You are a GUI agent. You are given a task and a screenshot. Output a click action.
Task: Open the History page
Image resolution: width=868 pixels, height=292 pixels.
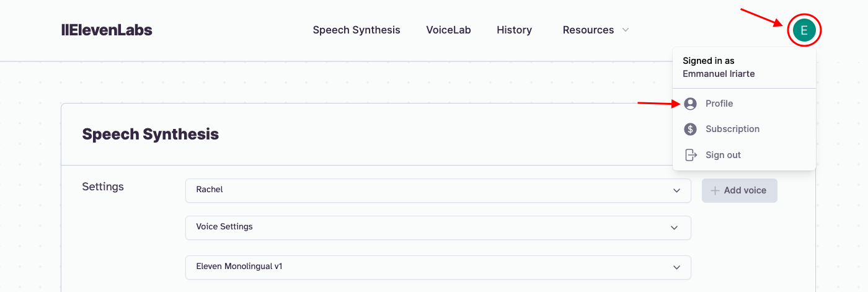coord(514,30)
